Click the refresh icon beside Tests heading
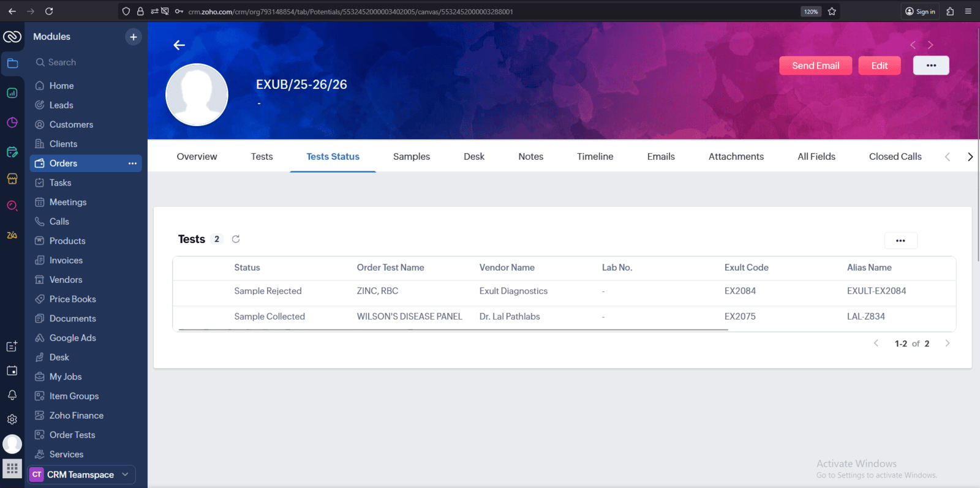The height and width of the screenshot is (488, 980). [236, 239]
